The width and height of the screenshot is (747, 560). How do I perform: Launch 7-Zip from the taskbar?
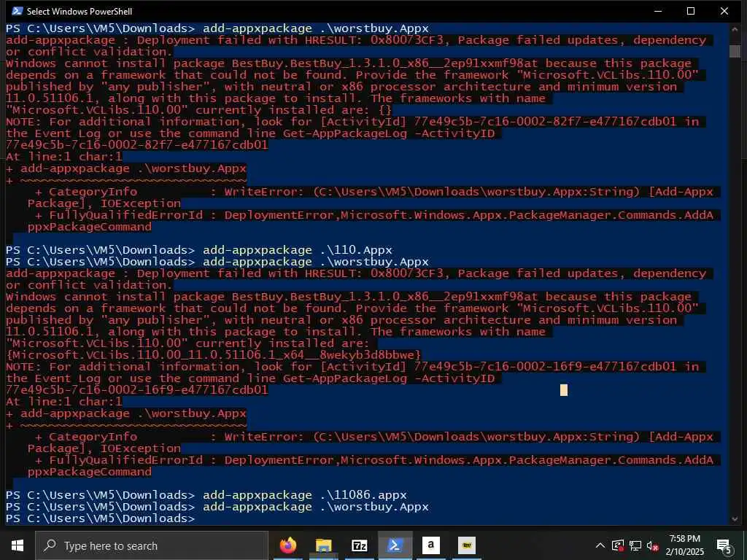tap(359, 545)
